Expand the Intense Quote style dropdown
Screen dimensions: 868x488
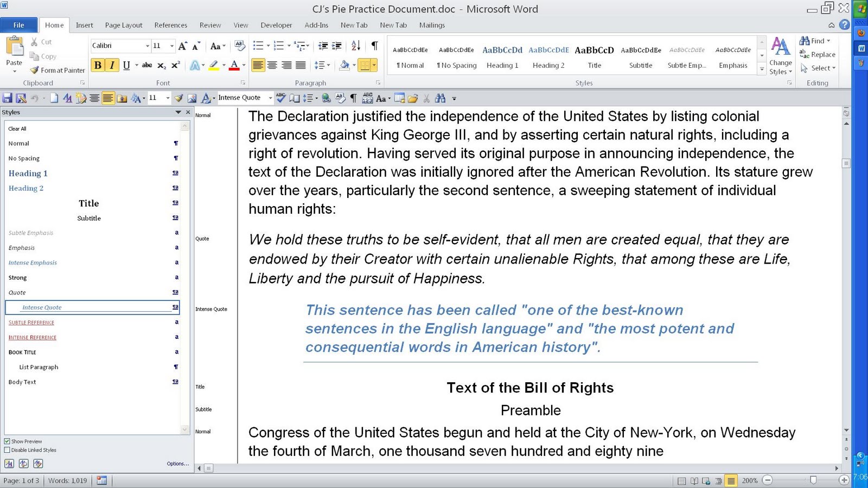pos(270,98)
